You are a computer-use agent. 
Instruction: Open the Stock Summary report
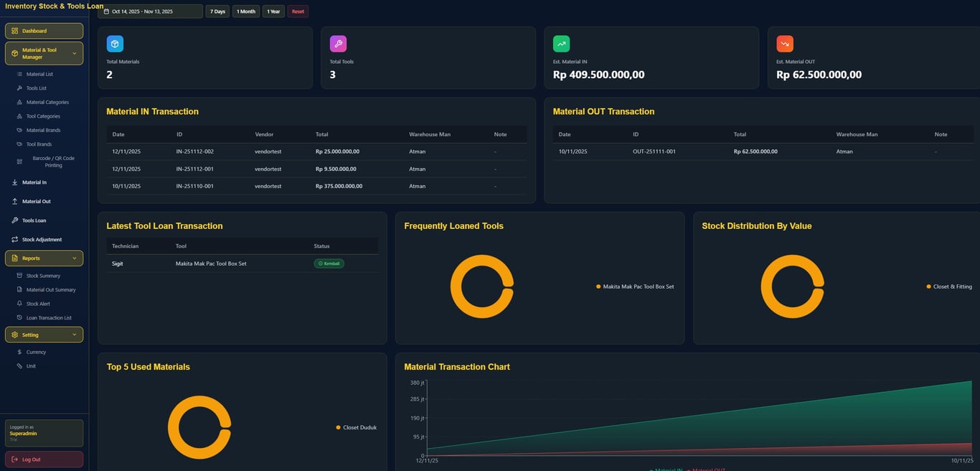tap(42, 275)
